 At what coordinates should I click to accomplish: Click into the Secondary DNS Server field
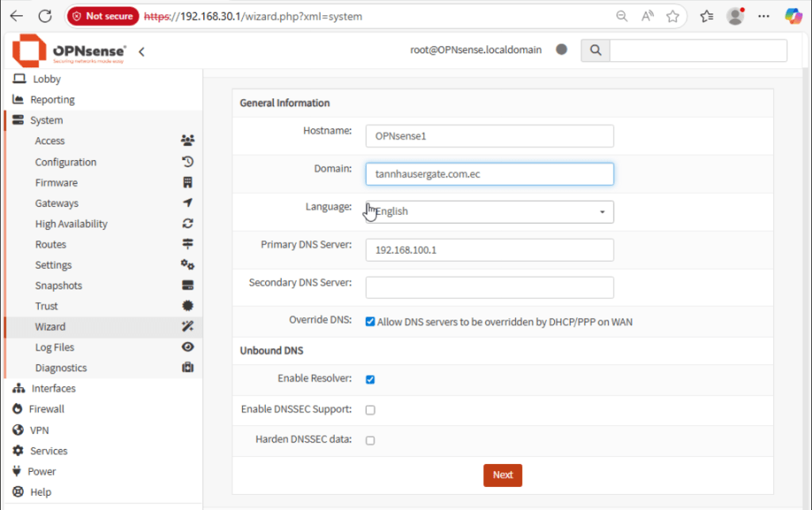pyautogui.click(x=490, y=287)
